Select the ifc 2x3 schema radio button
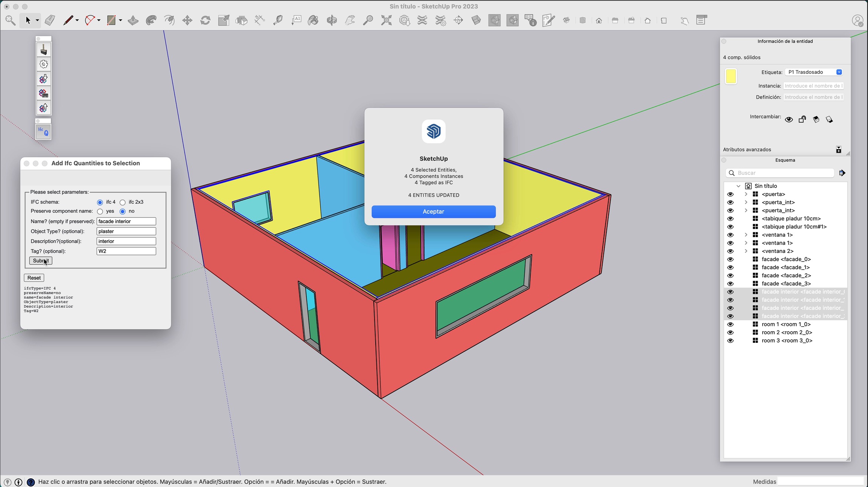 (x=123, y=202)
